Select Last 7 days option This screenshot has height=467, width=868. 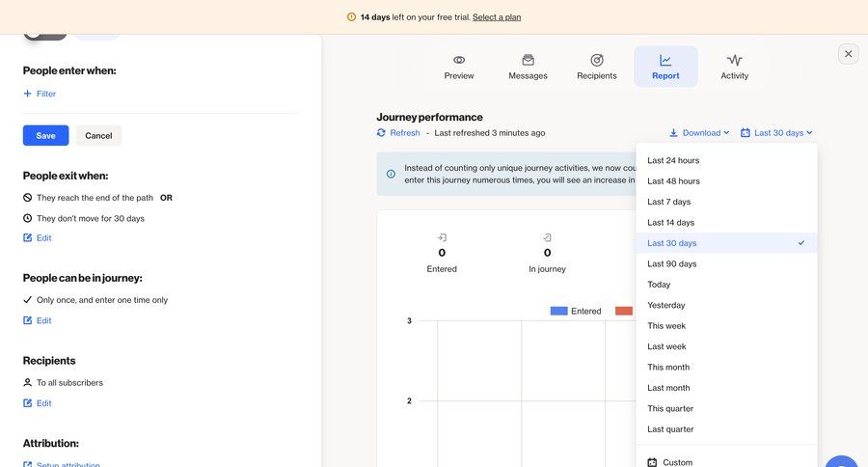(726, 202)
